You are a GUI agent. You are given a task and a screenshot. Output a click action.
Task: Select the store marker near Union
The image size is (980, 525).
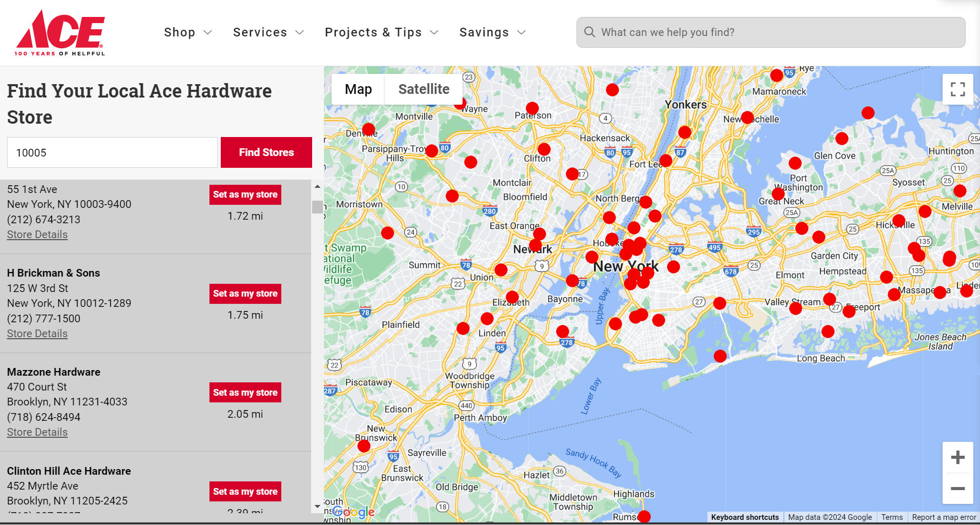(501, 270)
